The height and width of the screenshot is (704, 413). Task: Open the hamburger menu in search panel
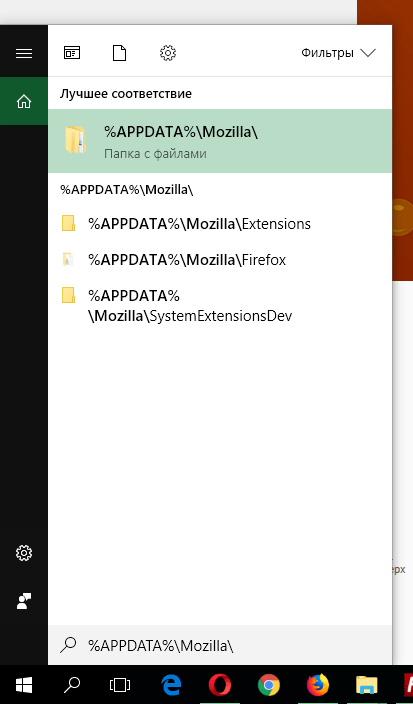click(24, 53)
